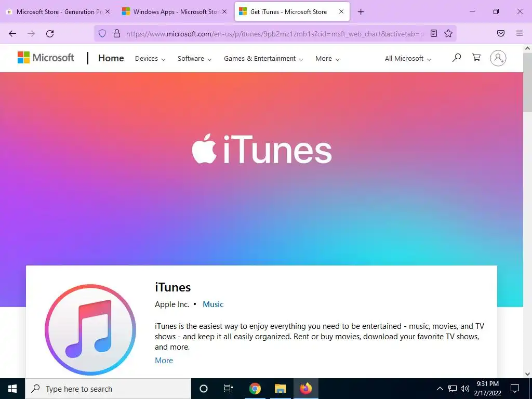
Task: Click the padlock site security icon
Action: pyautogui.click(x=117, y=33)
